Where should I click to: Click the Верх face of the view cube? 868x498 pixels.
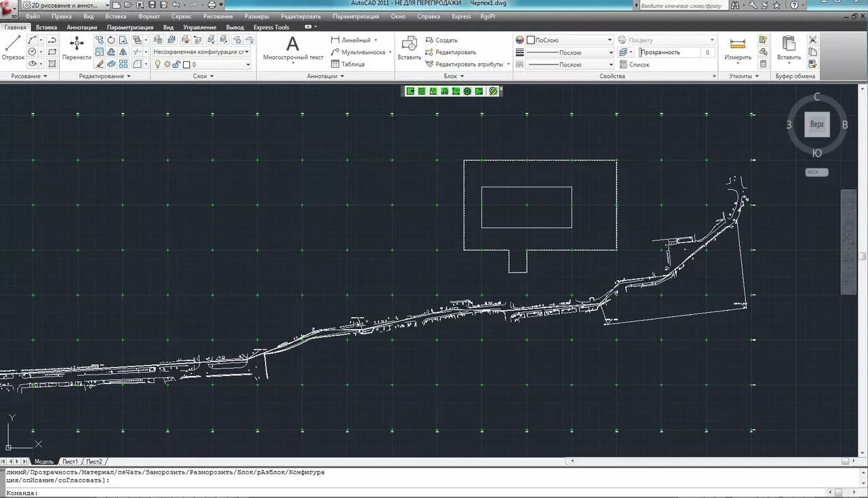click(817, 124)
